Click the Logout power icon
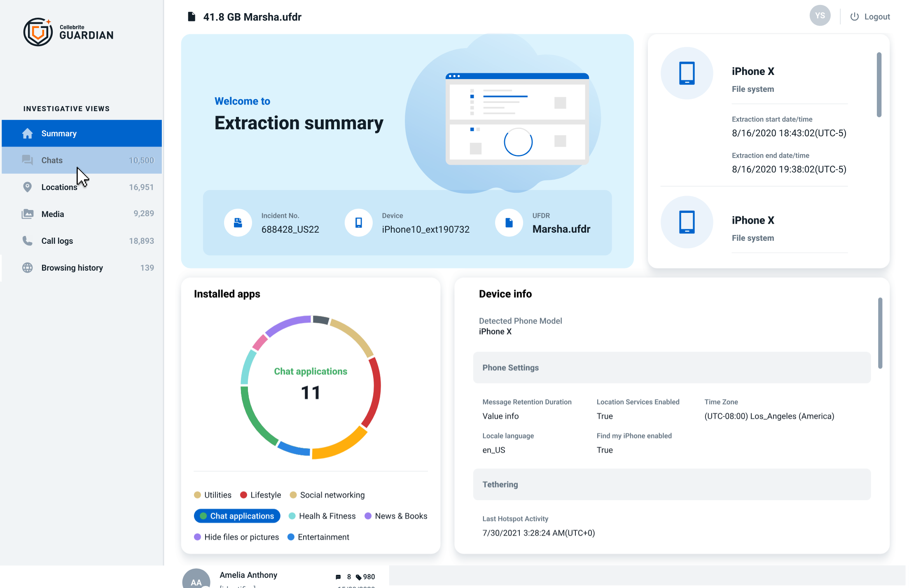The width and height of the screenshot is (909, 588). click(854, 16)
